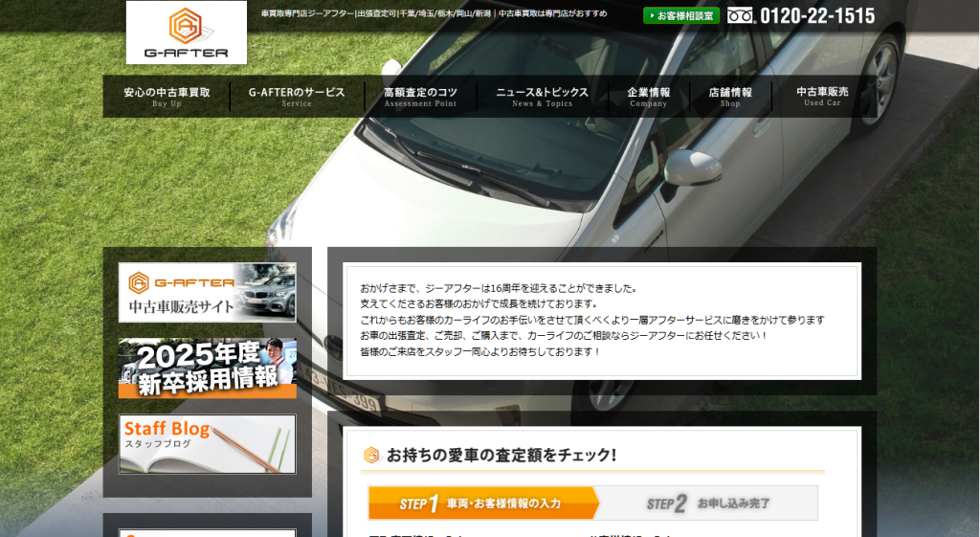Navigate to 中古車販売 Used Car
The width and height of the screenshot is (980, 537).
pos(822,97)
